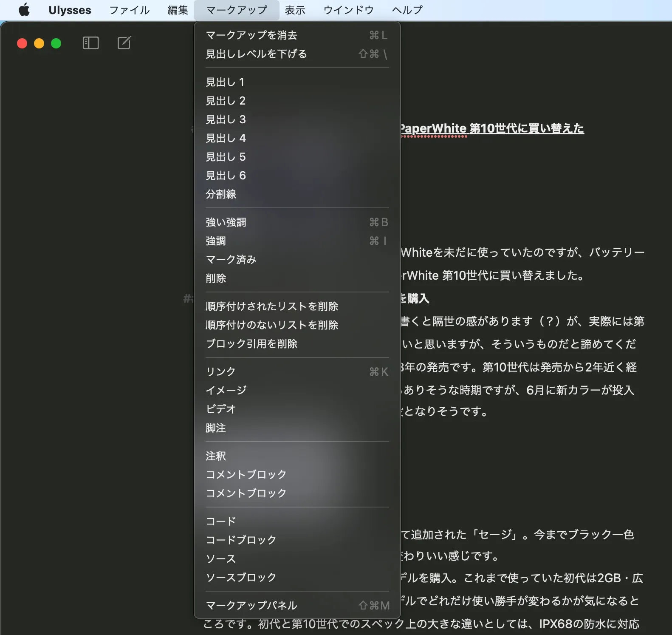Select the first コメントブロック entry
This screenshot has width=672, height=635.
[297, 475]
